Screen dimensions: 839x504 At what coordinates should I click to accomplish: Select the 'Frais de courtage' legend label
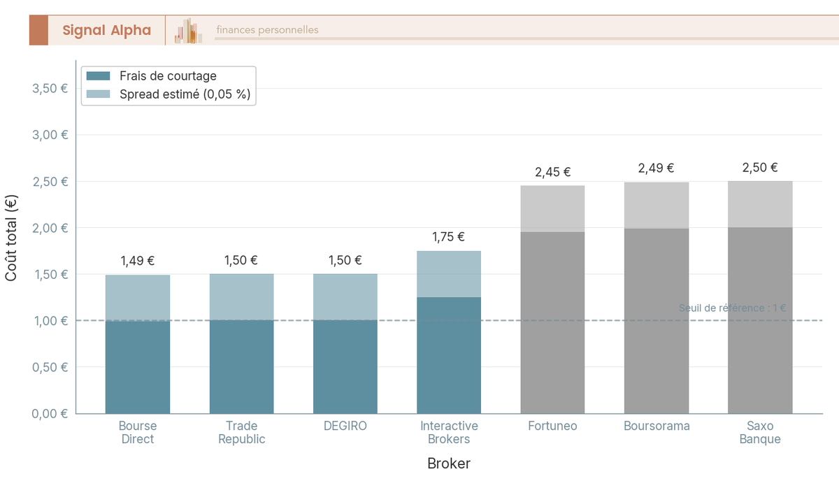tap(168, 76)
